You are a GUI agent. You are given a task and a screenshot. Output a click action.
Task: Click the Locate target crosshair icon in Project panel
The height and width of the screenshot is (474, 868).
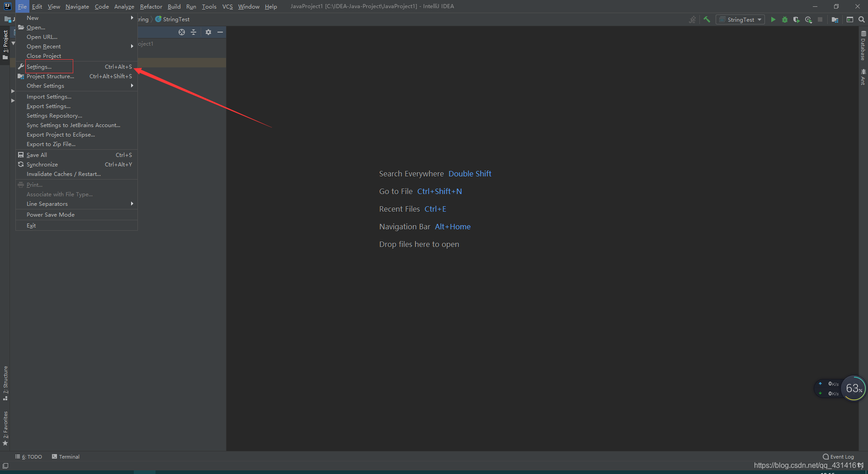tap(182, 32)
